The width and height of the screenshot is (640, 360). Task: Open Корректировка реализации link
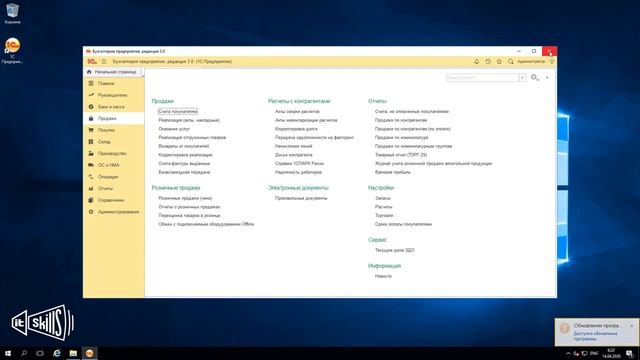click(185, 155)
